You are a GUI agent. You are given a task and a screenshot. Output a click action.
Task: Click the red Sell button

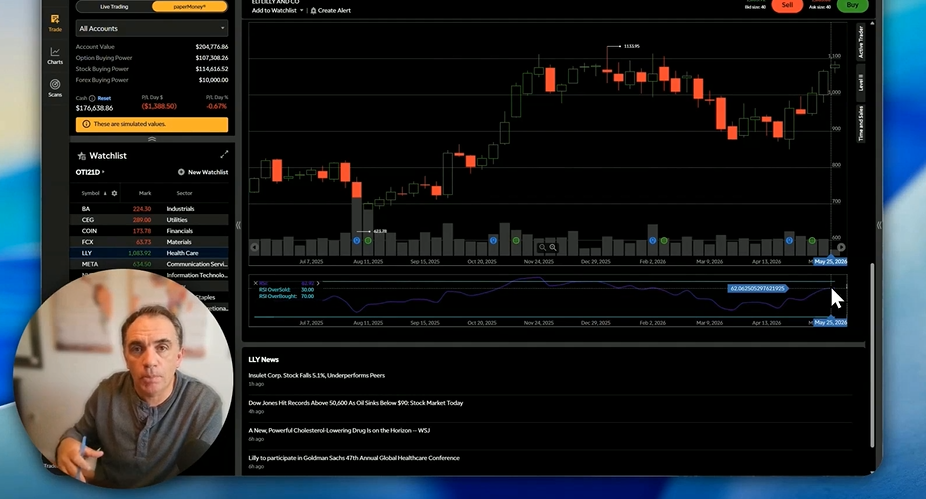coord(787,5)
